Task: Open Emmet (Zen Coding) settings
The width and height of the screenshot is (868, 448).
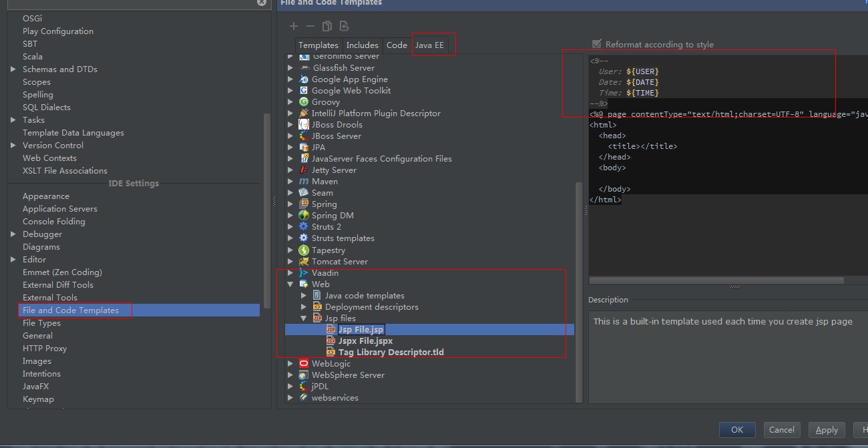Action: [62, 272]
